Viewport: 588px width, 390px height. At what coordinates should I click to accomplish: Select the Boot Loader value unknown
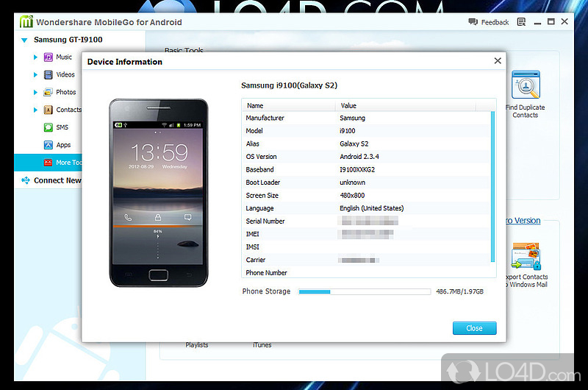pyautogui.click(x=353, y=182)
